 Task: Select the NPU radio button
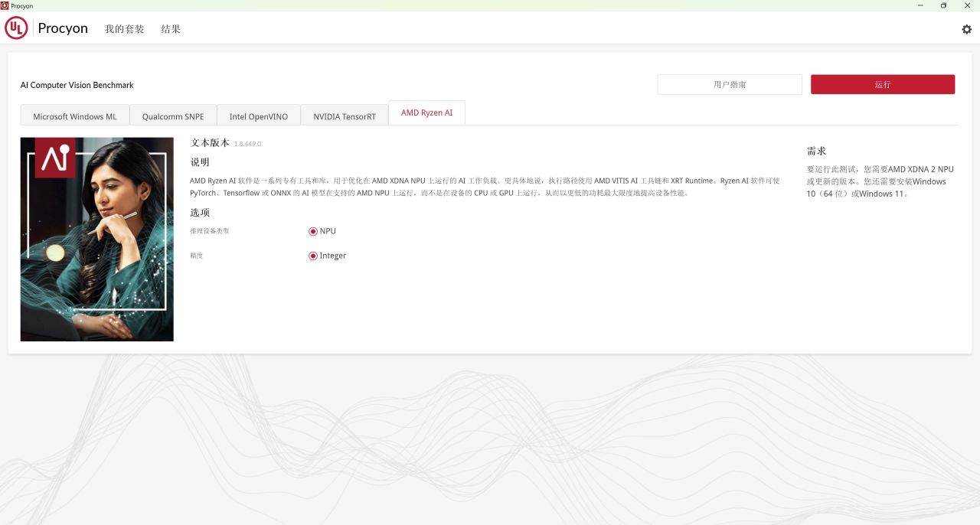click(313, 231)
